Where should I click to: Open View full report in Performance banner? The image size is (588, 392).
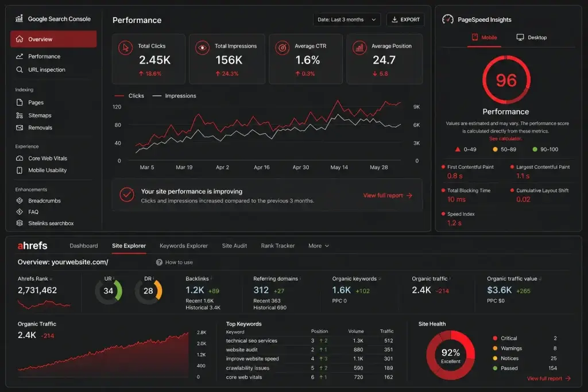coord(388,195)
